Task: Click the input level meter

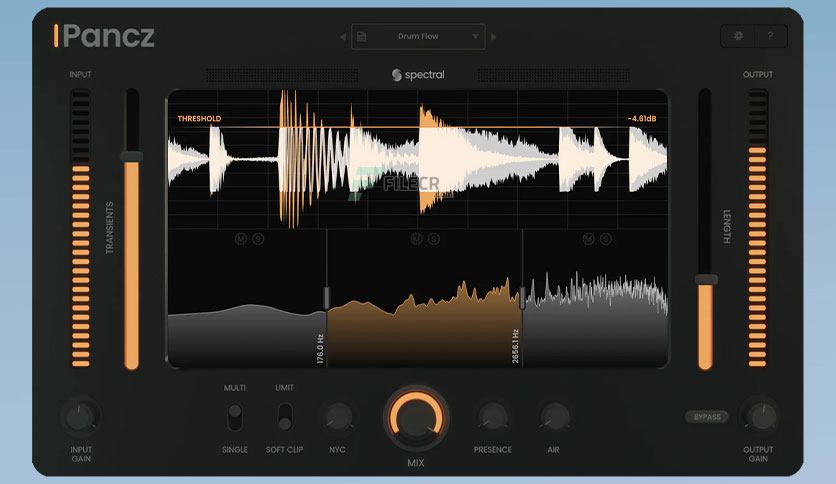Action: pos(81,228)
